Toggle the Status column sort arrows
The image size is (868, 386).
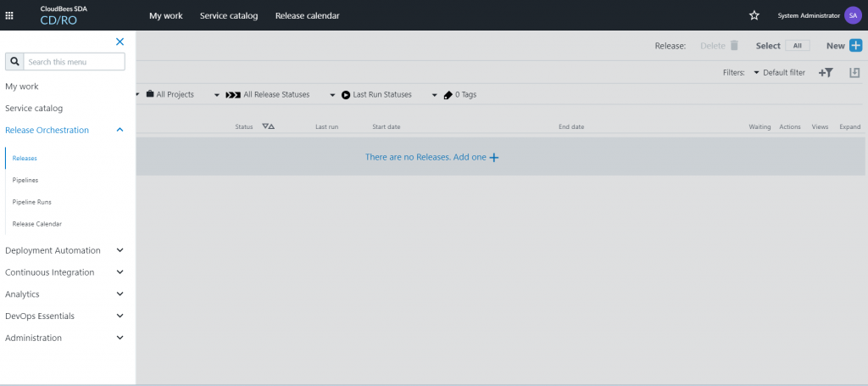pyautogui.click(x=268, y=126)
